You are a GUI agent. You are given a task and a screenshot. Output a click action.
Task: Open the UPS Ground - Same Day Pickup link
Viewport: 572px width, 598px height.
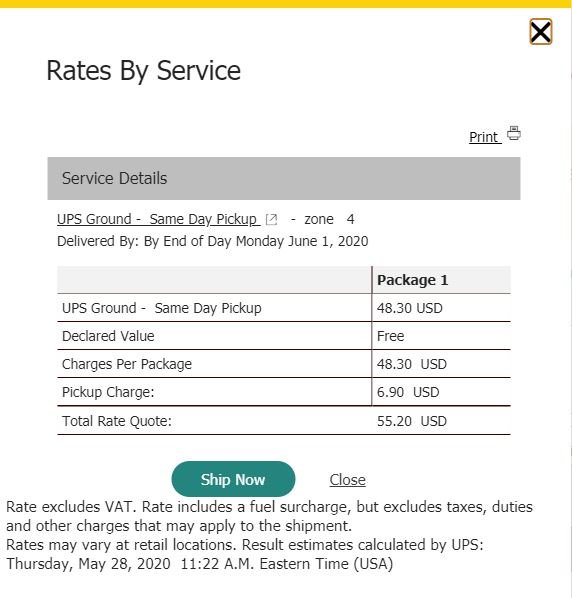tap(158, 219)
